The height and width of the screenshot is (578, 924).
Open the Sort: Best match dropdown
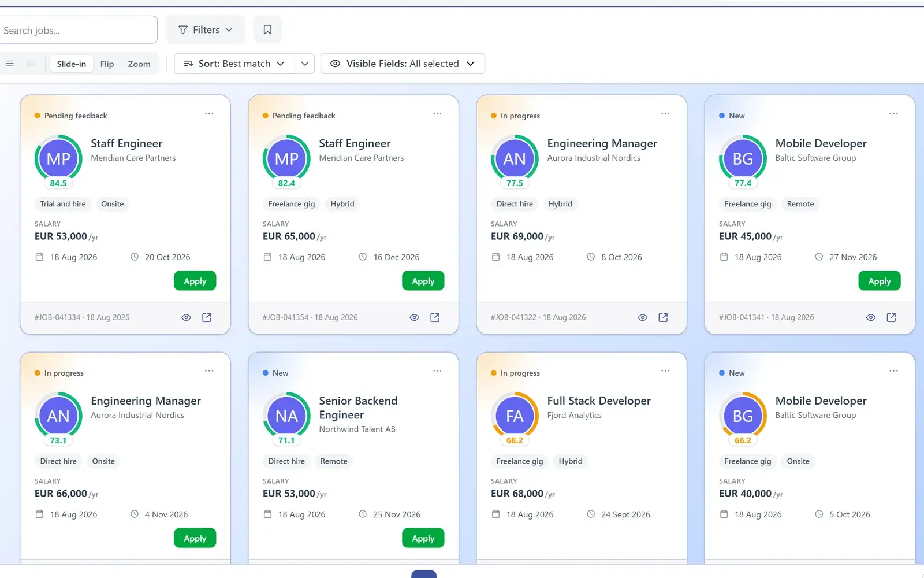click(x=234, y=64)
